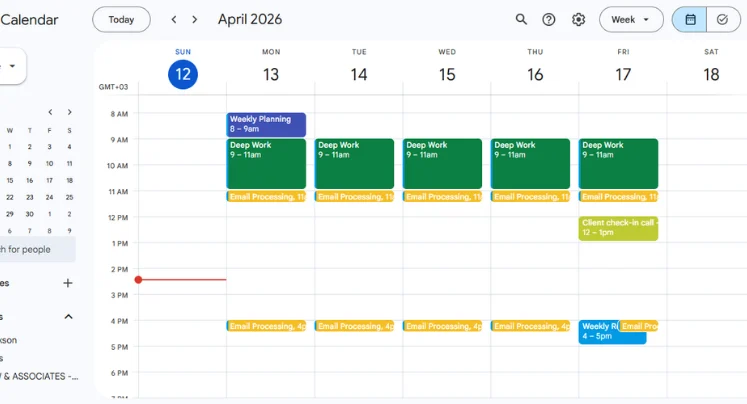747x404 pixels.
Task: Open the Week view dropdown
Action: click(631, 20)
